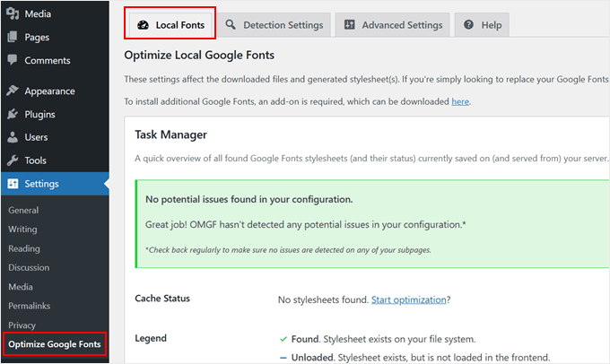Go to Media settings submenu
This screenshot has height=364, width=610.
point(21,287)
